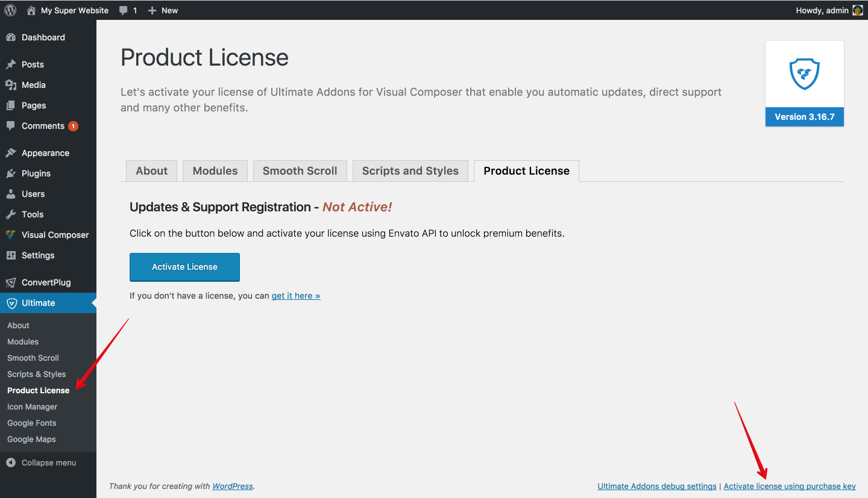
Task: Open Modules submenu under Ultimate
Action: 23,341
